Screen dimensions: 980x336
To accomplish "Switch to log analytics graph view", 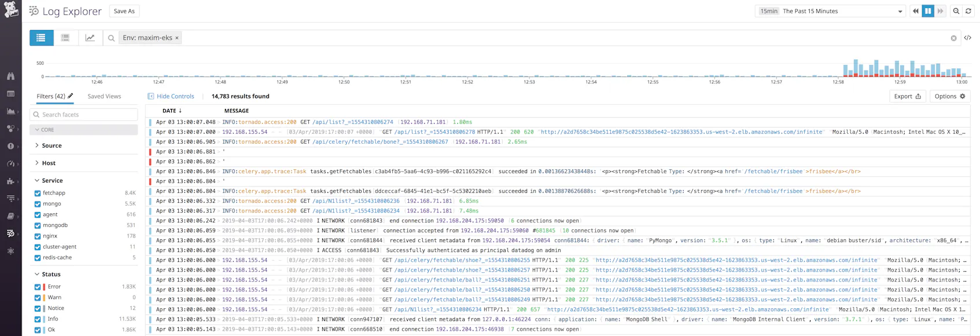I will pos(90,38).
